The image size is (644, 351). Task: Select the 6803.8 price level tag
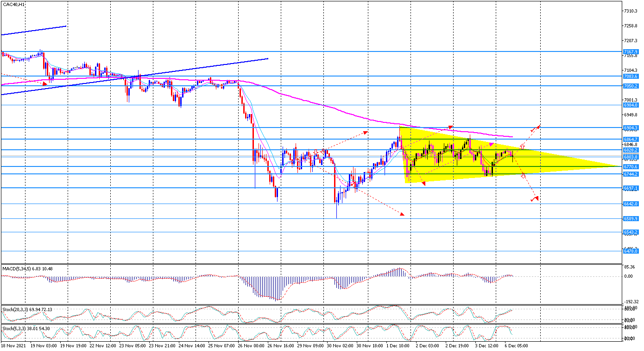(x=631, y=157)
